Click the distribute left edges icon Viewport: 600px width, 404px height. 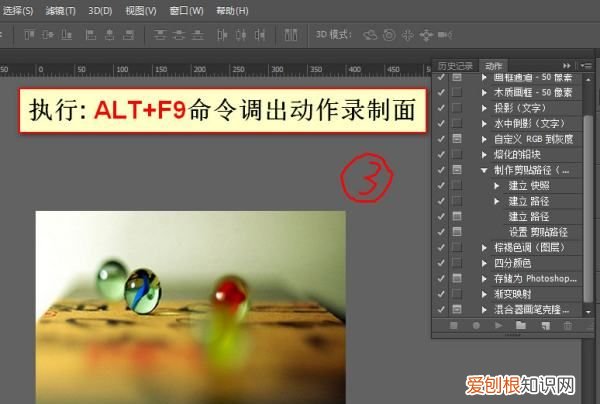(222, 35)
